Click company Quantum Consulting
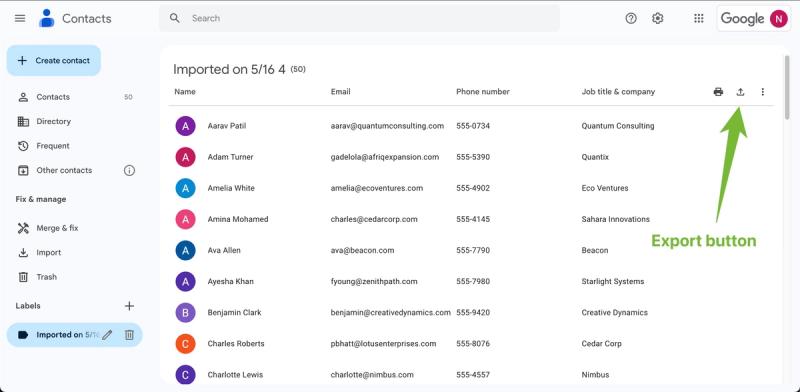This screenshot has width=800, height=392. click(x=618, y=126)
